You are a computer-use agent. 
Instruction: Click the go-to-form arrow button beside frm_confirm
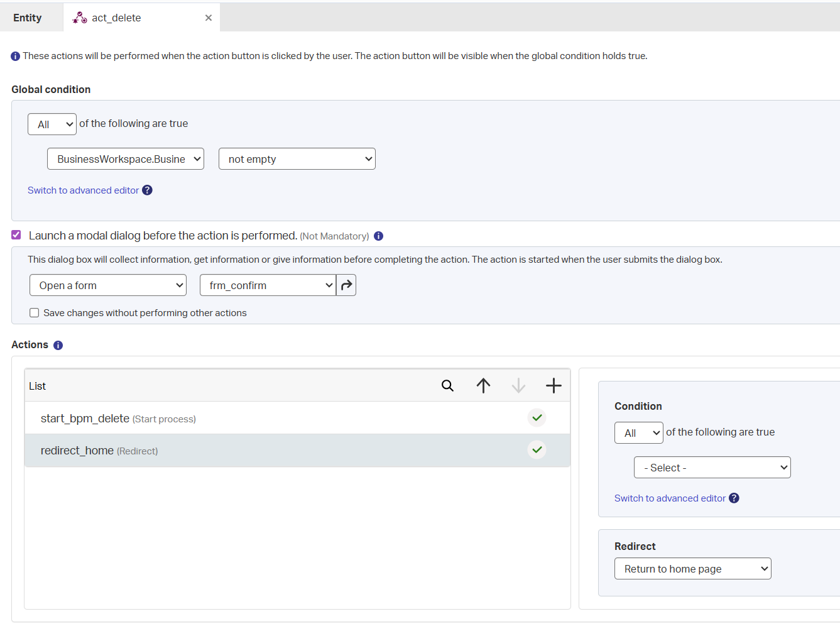point(346,285)
